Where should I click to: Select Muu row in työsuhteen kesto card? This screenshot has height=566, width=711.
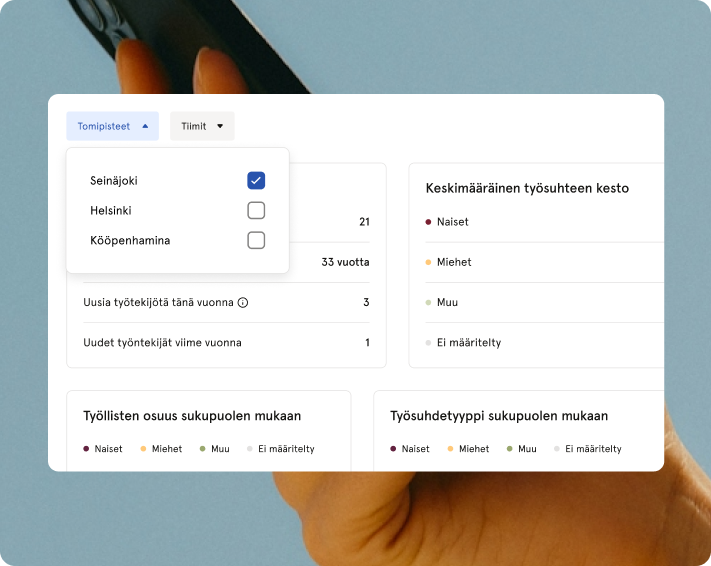coord(447,302)
